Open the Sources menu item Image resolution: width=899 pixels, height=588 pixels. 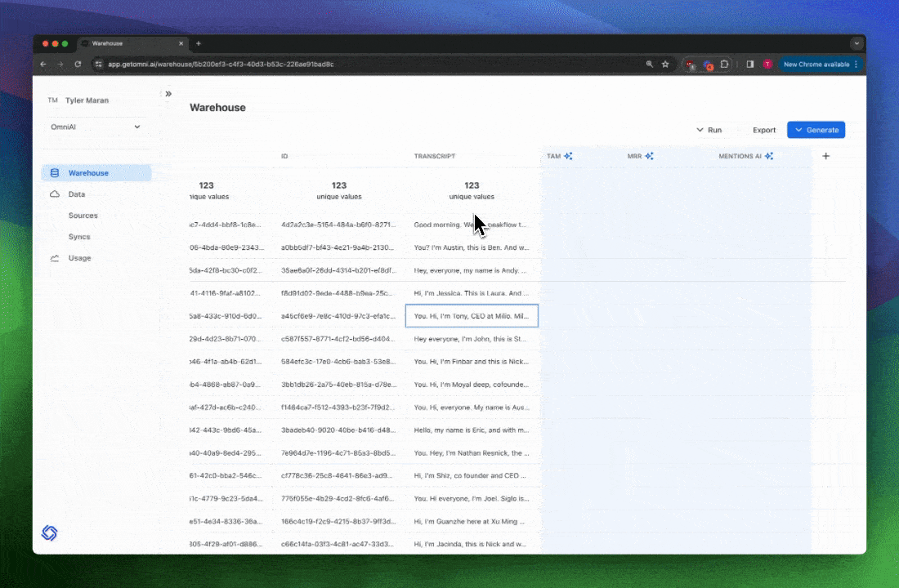83,216
